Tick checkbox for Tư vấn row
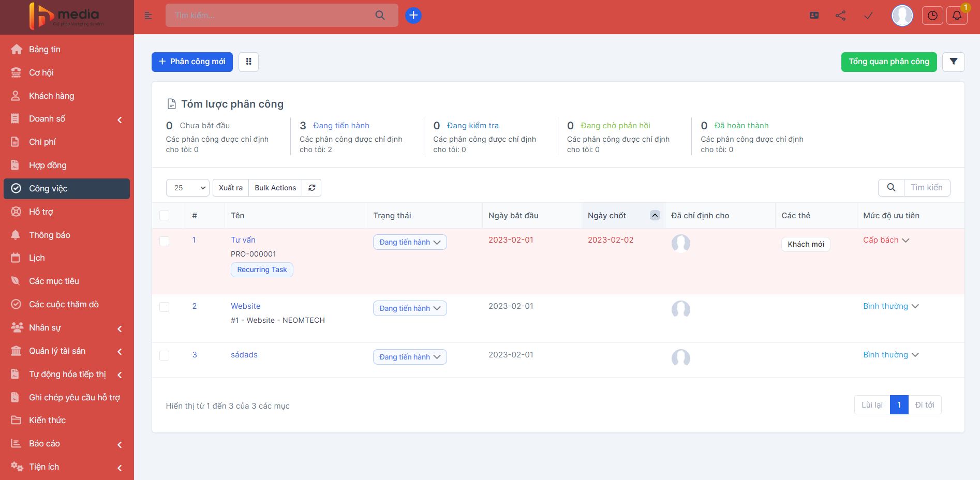Viewport: 980px width, 480px height. (164, 241)
